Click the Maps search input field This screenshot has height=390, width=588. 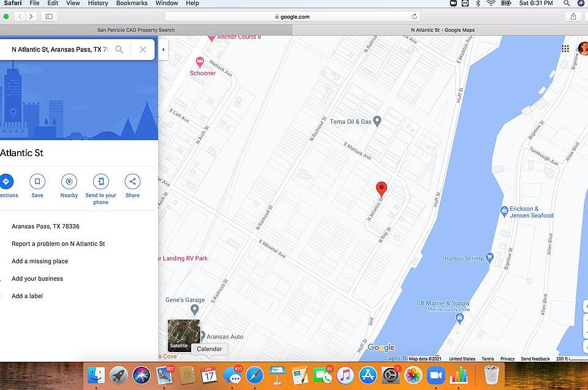tap(60, 49)
